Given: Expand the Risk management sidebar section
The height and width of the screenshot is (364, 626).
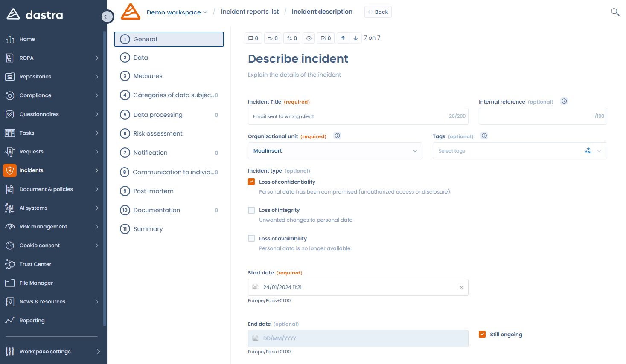Looking at the screenshot, I should [44, 226].
